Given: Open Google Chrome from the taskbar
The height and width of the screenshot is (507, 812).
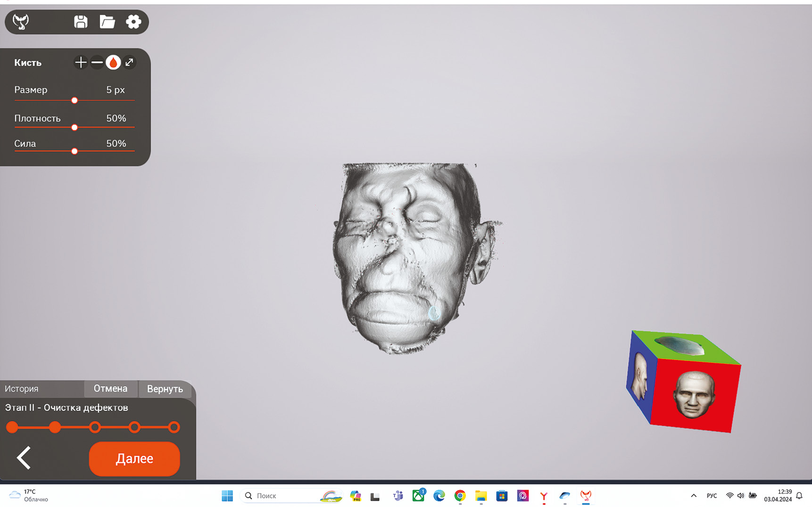Looking at the screenshot, I should 460,496.
